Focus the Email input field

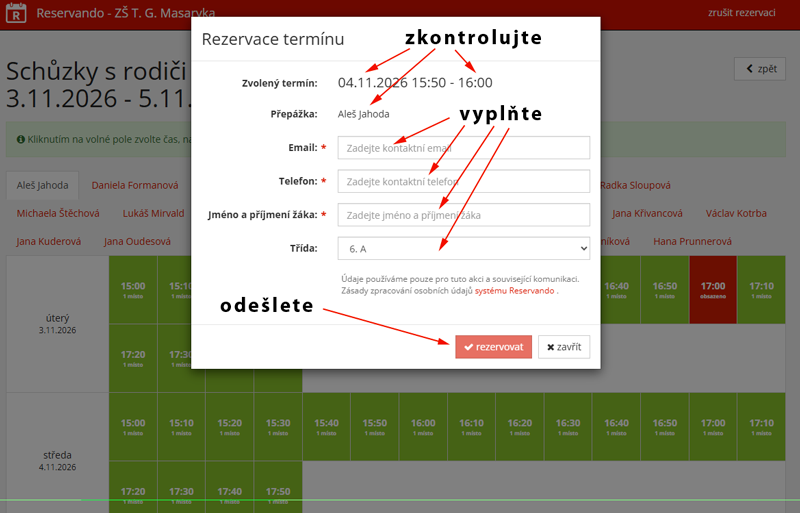click(463, 148)
